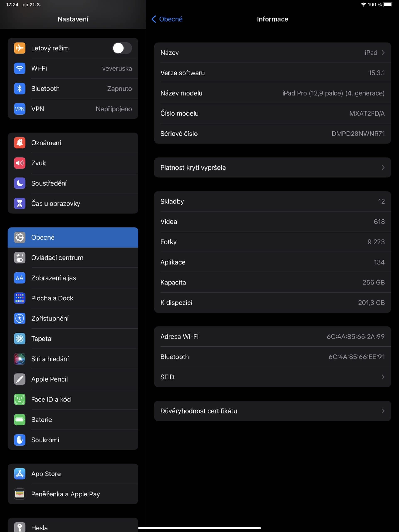Tap the Hesla key icon
The height and width of the screenshot is (532, 399).
pyautogui.click(x=20, y=527)
